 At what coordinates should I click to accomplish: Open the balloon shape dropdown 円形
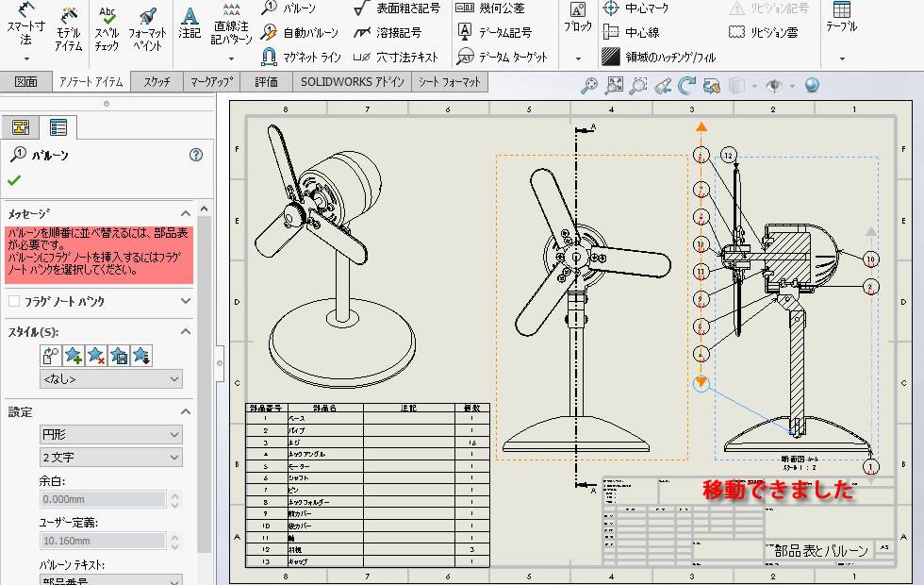pos(111,435)
